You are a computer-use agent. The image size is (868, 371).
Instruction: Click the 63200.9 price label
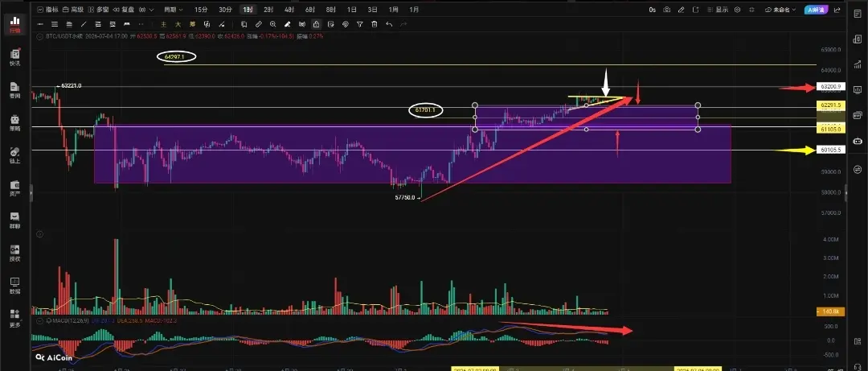tap(830, 87)
